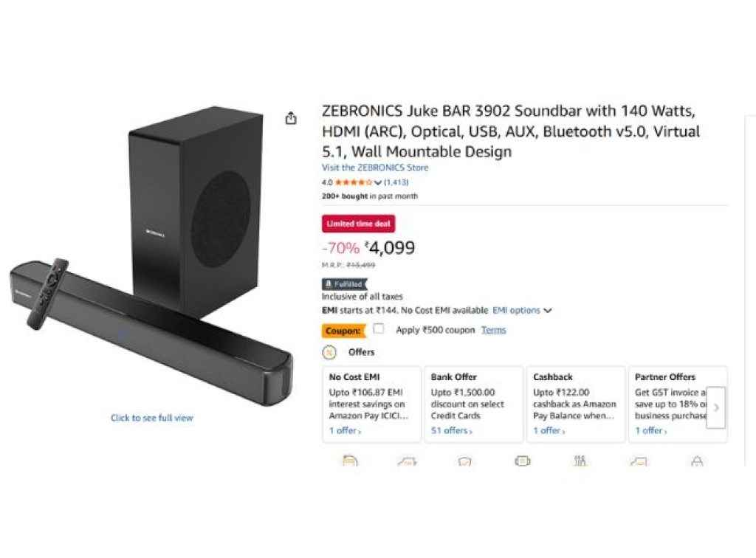Click the service icon below the carousel next arrow
Viewport: 756px width, 558px height.
pyautogui.click(x=696, y=461)
